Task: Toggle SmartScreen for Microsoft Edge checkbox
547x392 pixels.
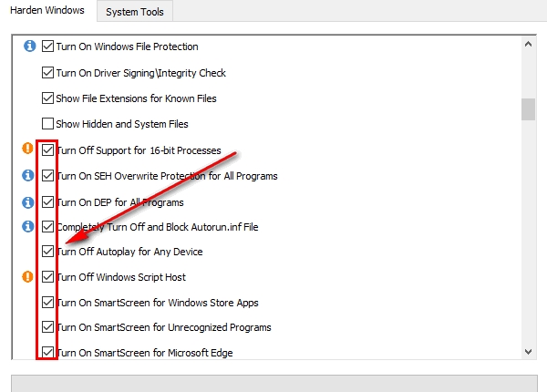Action: coord(47,352)
